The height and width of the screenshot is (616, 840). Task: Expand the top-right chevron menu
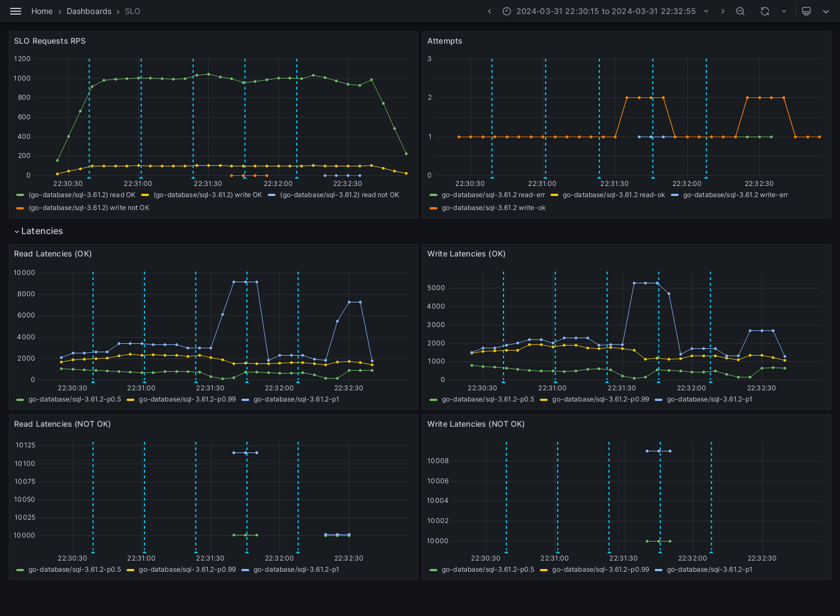click(x=826, y=11)
